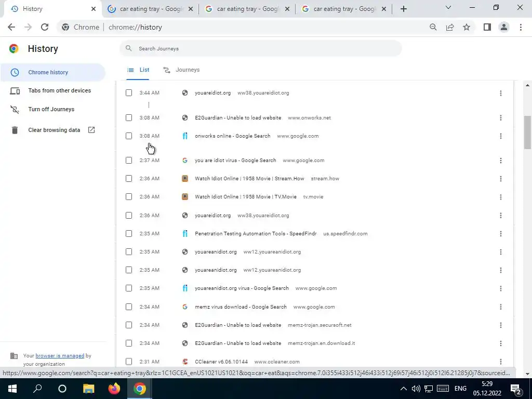The height and width of the screenshot is (399, 532).
Task: Select checkbox for Stream.How Idiot movie entry
Action: (x=129, y=179)
